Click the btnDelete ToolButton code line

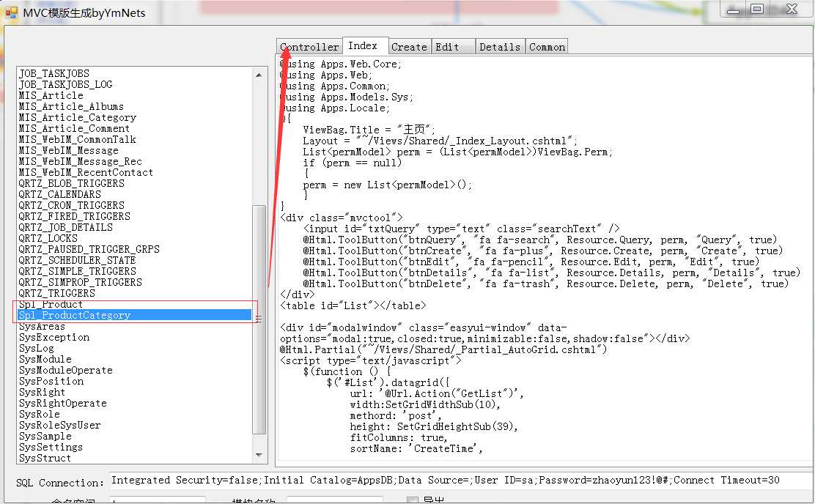[546, 283]
